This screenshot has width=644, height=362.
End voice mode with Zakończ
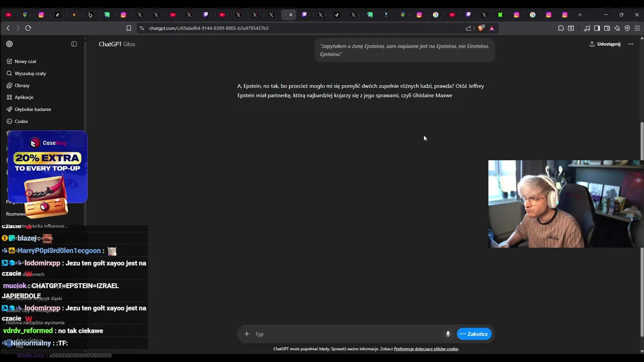click(474, 334)
